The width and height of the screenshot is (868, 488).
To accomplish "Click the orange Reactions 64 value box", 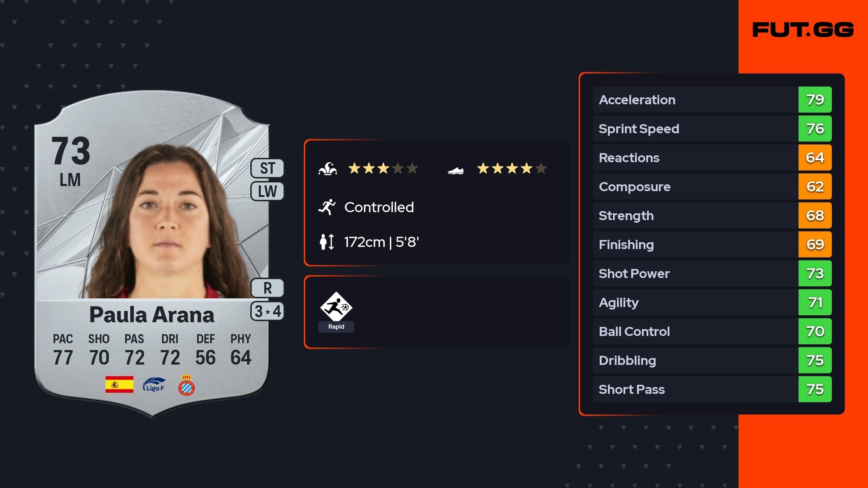I will coord(815,157).
